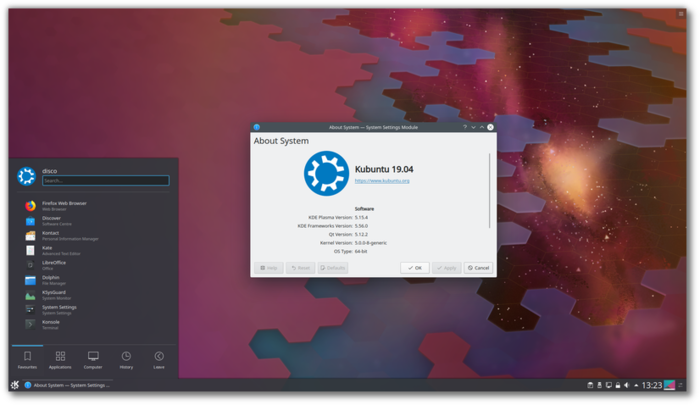
Task: Click the disco username text
Action: pyautogui.click(x=50, y=171)
